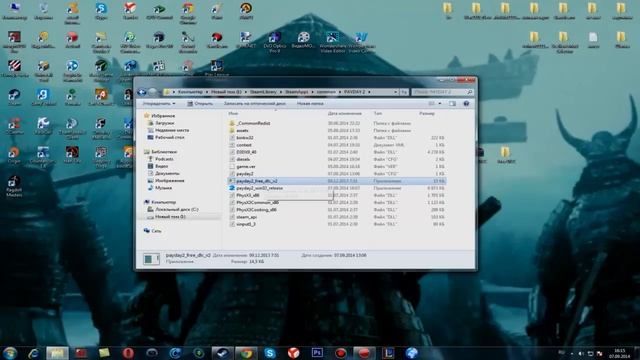Select SteamApps in the breadcrumb path
This screenshot has width=640, height=360.
click(x=296, y=92)
